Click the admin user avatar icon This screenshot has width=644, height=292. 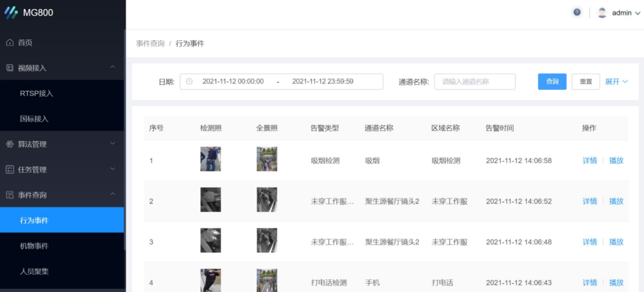point(602,13)
